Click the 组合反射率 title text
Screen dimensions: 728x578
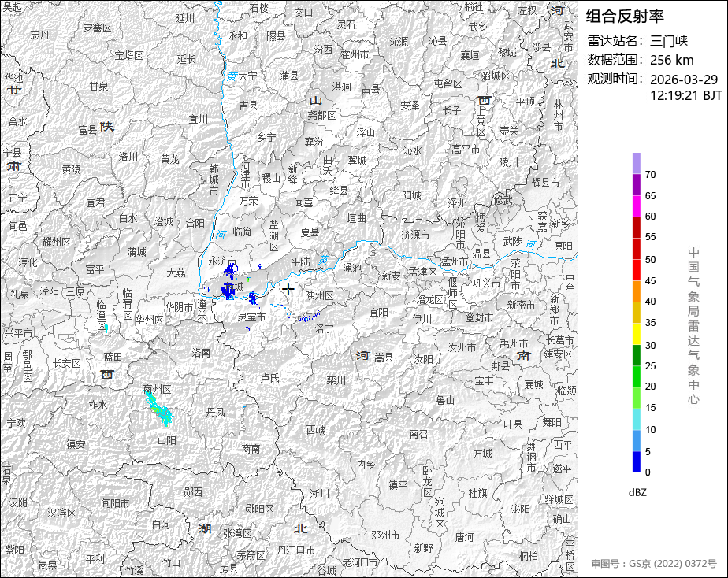coord(625,17)
